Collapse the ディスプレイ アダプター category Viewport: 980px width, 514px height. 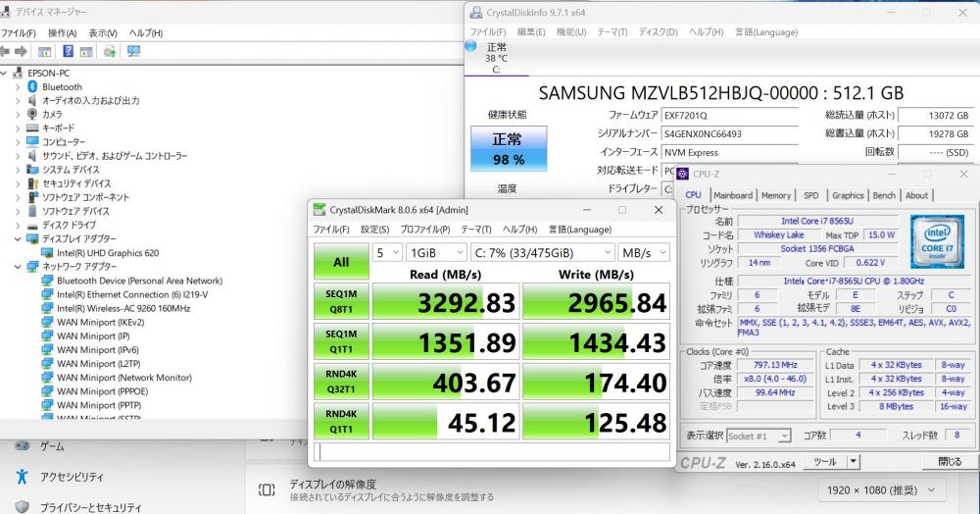point(18,239)
